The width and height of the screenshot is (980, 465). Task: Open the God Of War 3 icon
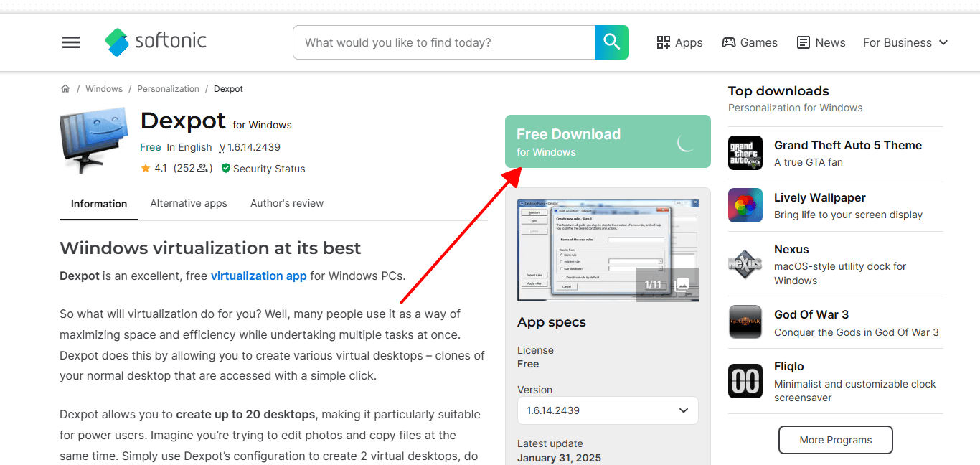[x=745, y=322]
